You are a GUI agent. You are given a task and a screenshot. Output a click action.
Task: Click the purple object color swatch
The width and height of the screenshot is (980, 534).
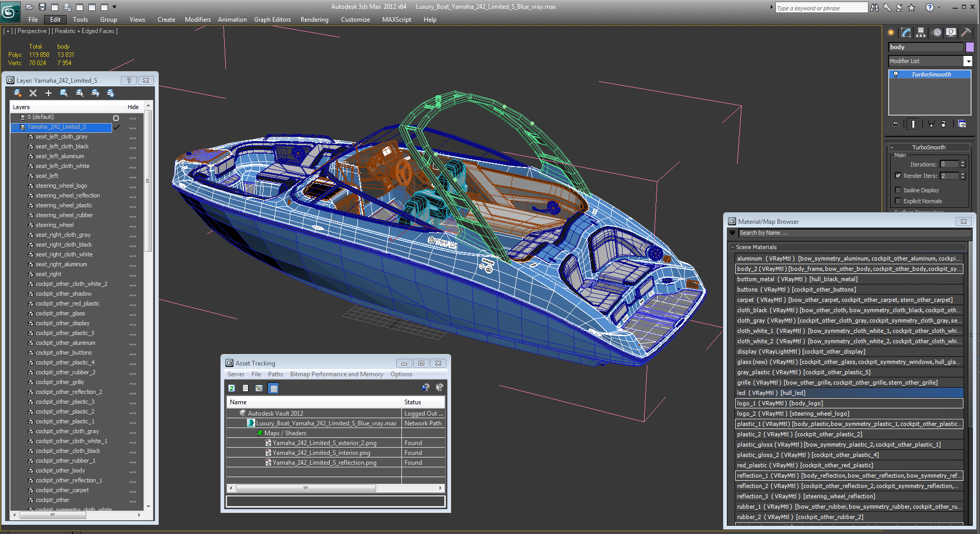(970, 47)
